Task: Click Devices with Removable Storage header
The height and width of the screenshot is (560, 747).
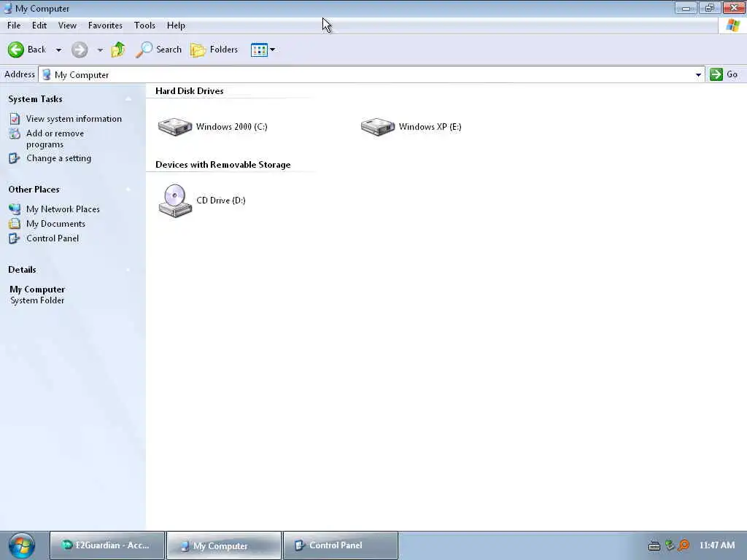Action: coord(223,165)
